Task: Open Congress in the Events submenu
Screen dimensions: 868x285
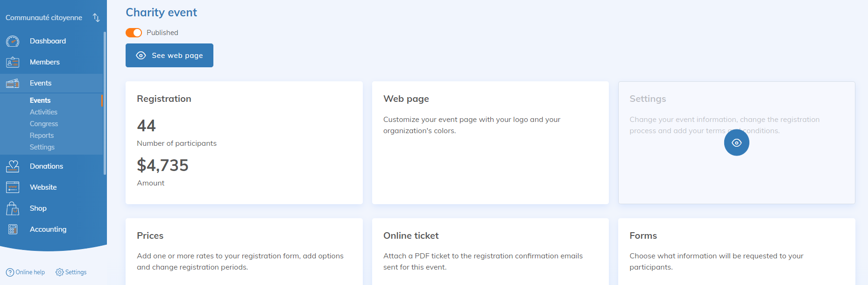Action: pos(44,124)
